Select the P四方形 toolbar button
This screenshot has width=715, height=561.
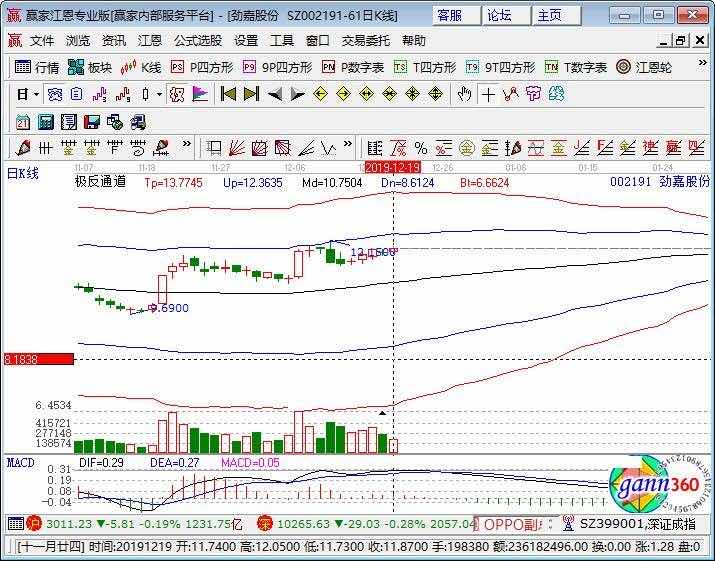[x=202, y=68]
